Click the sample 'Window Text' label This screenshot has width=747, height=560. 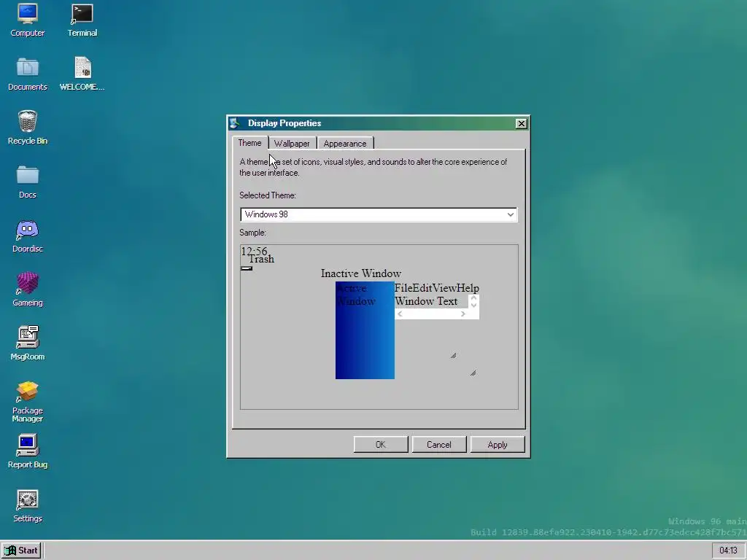[426, 301]
